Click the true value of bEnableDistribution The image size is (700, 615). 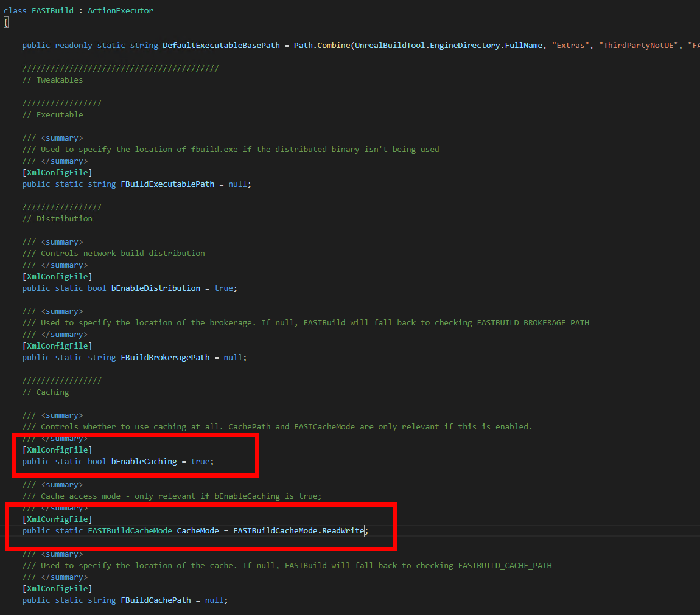coord(224,288)
